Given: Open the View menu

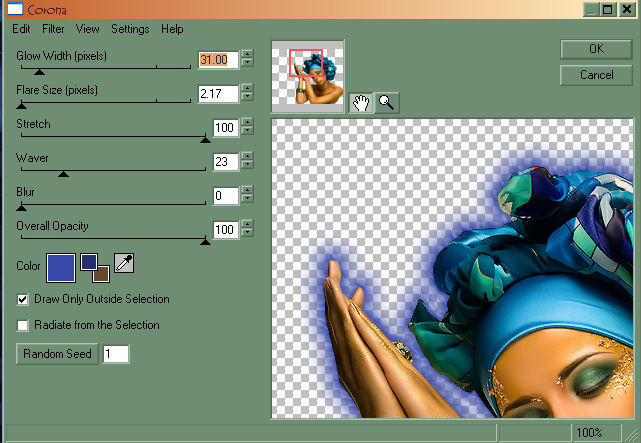Looking at the screenshot, I should (87, 29).
